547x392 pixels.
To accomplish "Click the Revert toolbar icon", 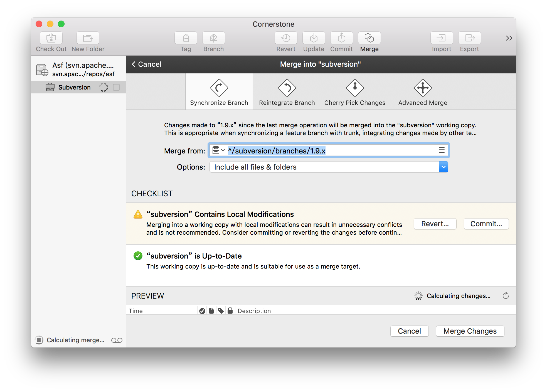I will (286, 38).
